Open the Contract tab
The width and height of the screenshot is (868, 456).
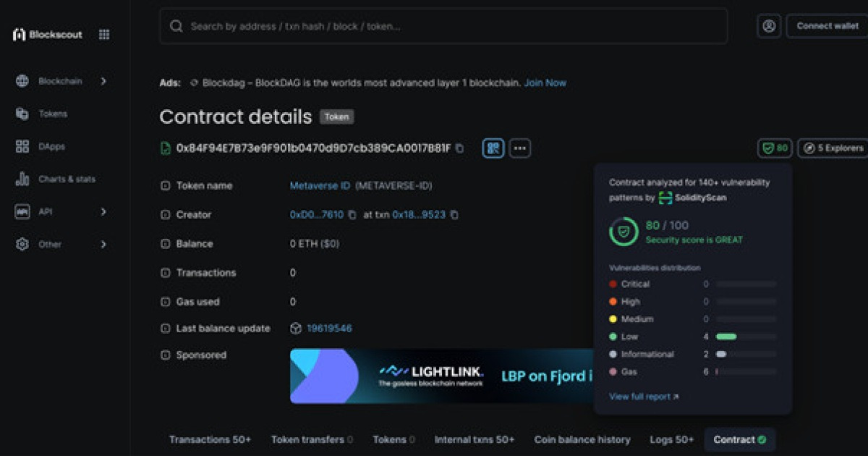(739, 439)
